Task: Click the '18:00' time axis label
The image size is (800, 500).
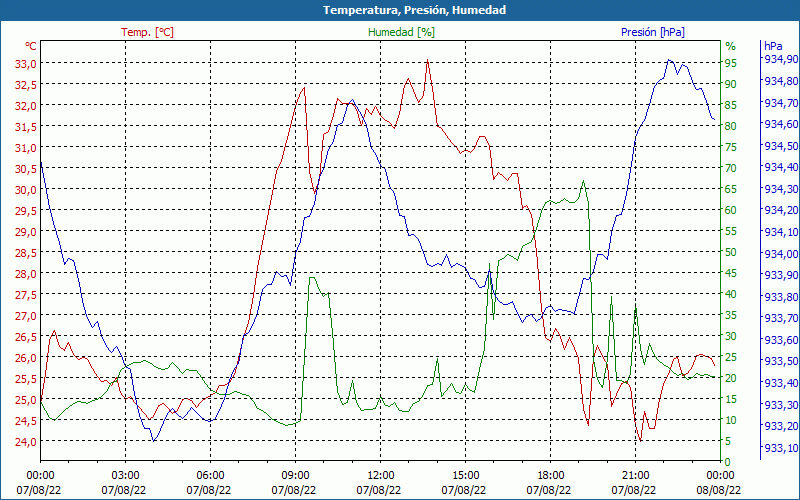Action: [x=551, y=475]
